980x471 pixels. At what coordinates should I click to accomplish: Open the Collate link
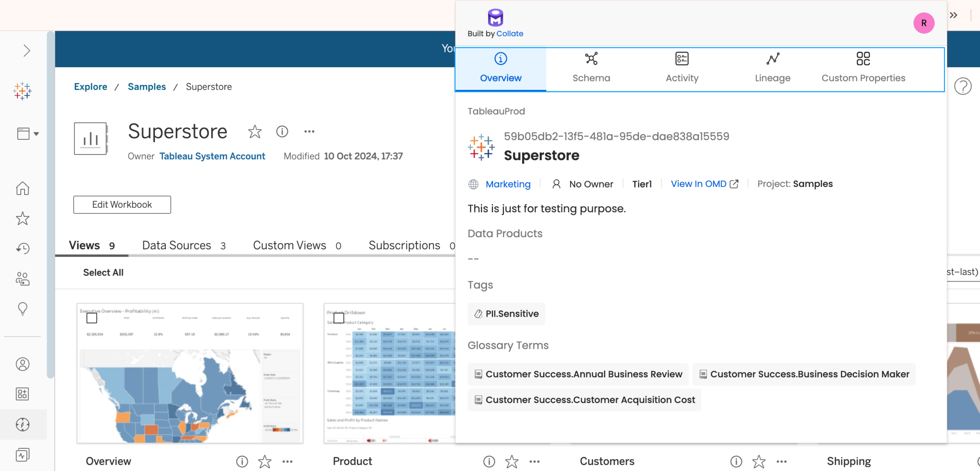tap(510, 33)
